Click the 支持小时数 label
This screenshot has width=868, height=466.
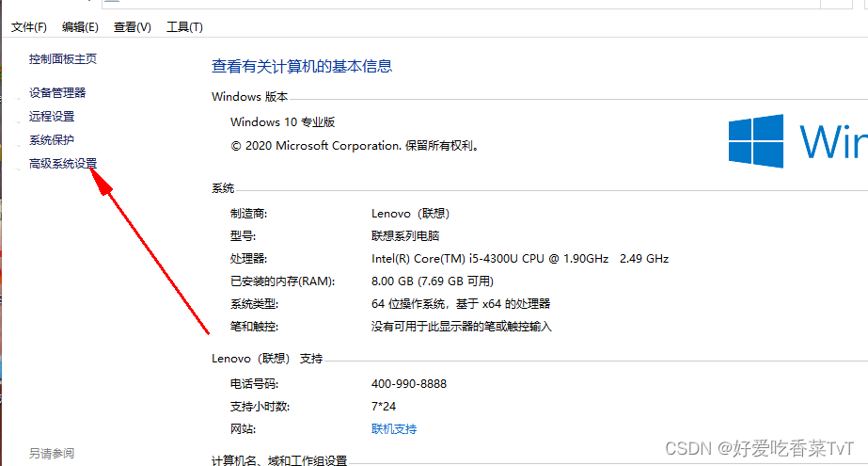(260, 407)
